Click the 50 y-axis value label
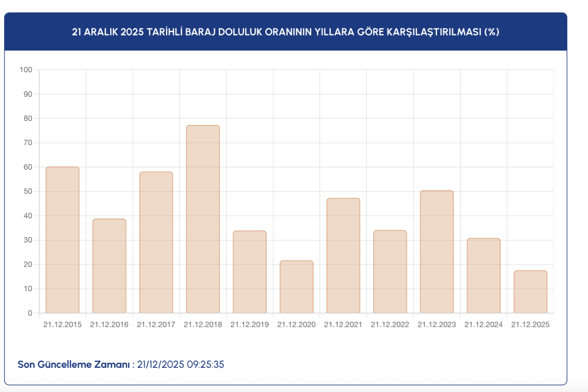 (28, 192)
